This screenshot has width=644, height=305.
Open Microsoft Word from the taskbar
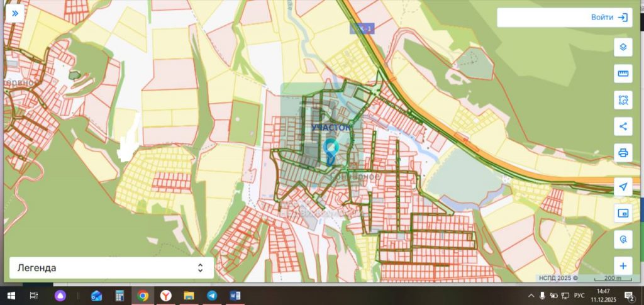coord(235,296)
